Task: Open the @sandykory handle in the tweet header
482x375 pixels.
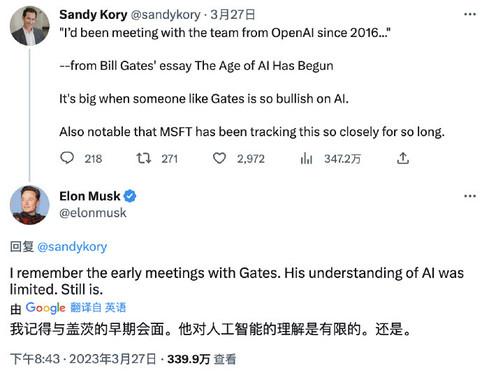Action: coord(165,15)
